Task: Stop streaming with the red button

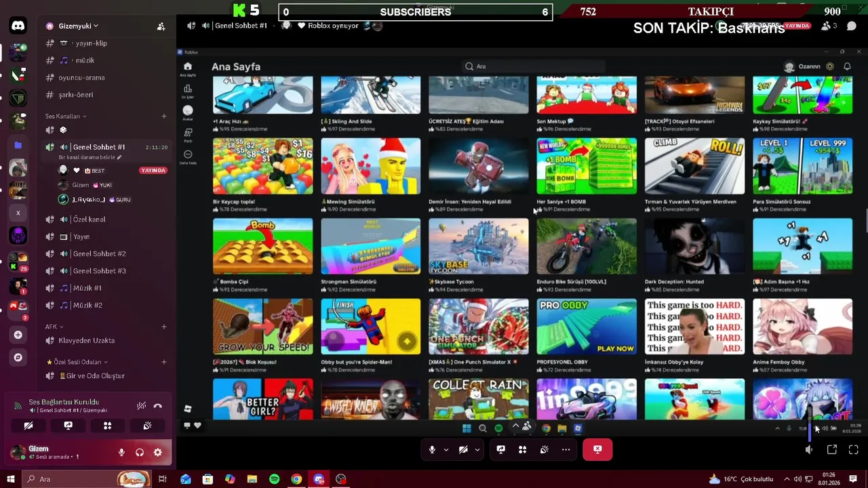Action: 597,449
